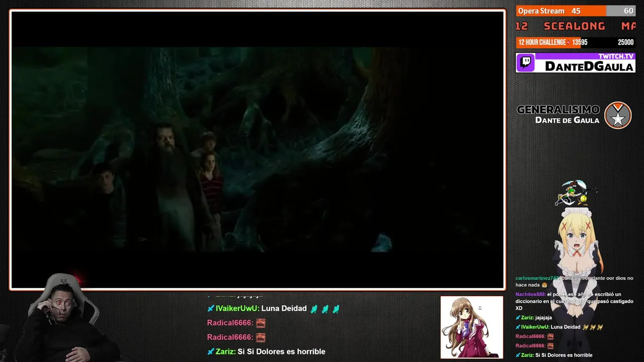Image resolution: width=644 pixels, height=362 pixels.
Task: Click the Twitch logo icon
Action: pos(526,63)
